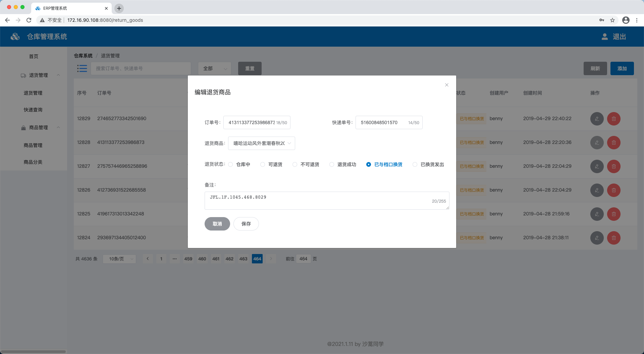Choose the 已换货发出 status radio
The width and height of the screenshot is (644, 354).
pyautogui.click(x=428, y=164)
